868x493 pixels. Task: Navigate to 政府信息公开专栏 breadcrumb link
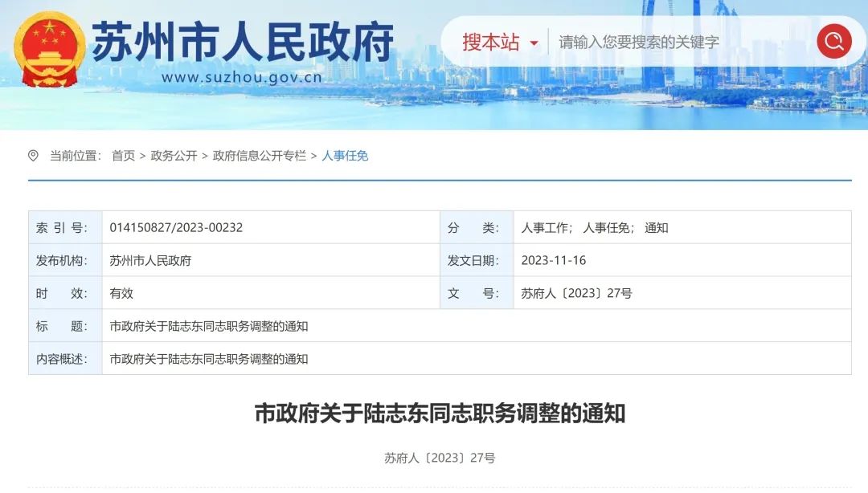point(259,156)
